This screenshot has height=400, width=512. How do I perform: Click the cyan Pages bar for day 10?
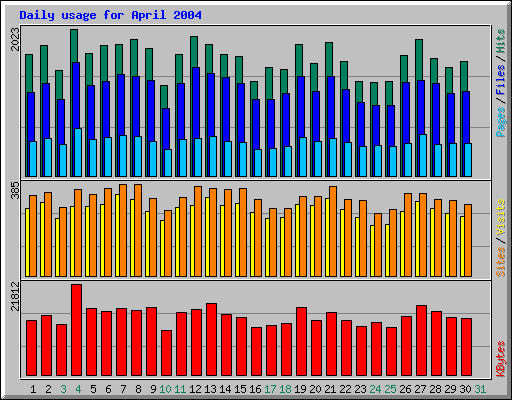[x=168, y=163]
